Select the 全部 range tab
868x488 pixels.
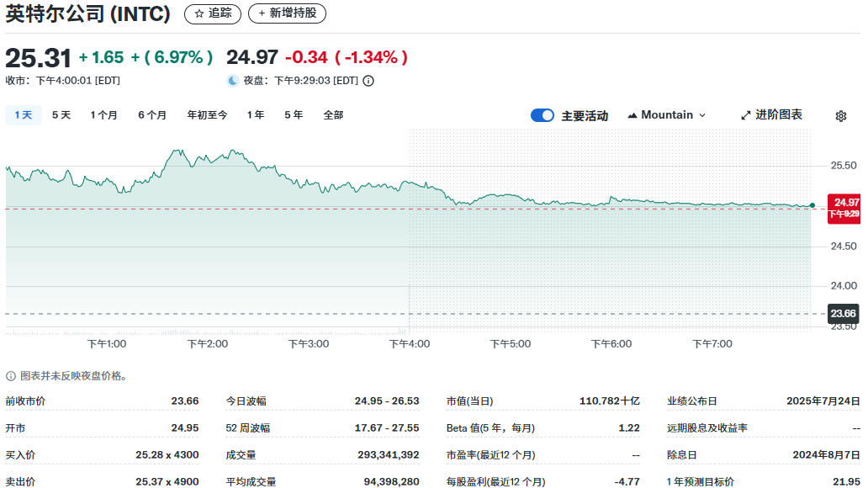(x=333, y=114)
